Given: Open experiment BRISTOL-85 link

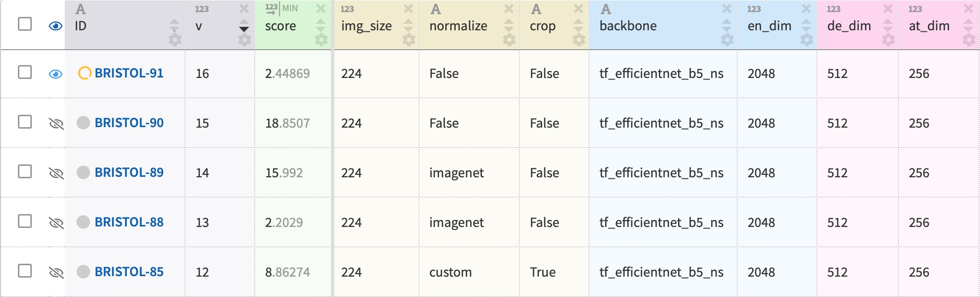Looking at the screenshot, I should [129, 272].
